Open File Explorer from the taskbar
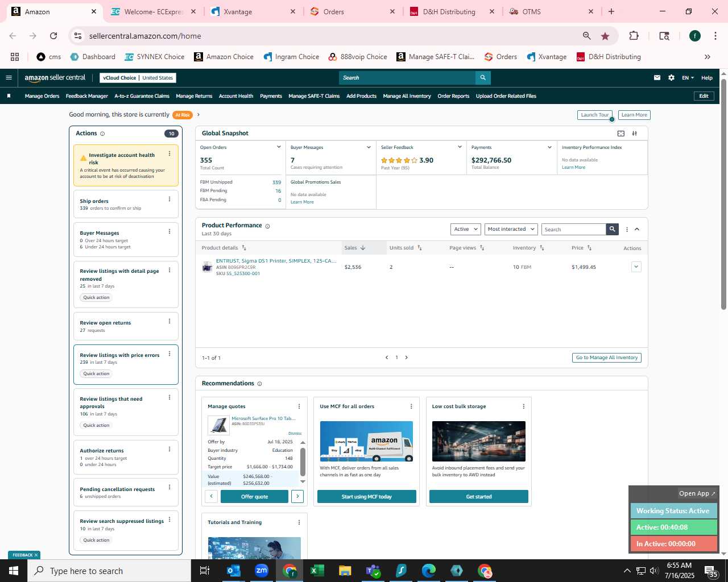This screenshot has height=582, width=728. pyautogui.click(x=345, y=571)
